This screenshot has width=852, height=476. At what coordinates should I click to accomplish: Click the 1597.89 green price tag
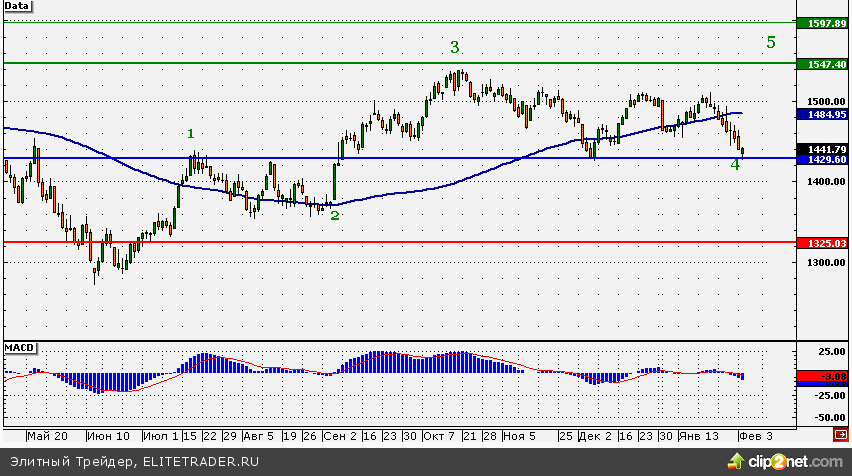coord(822,22)
